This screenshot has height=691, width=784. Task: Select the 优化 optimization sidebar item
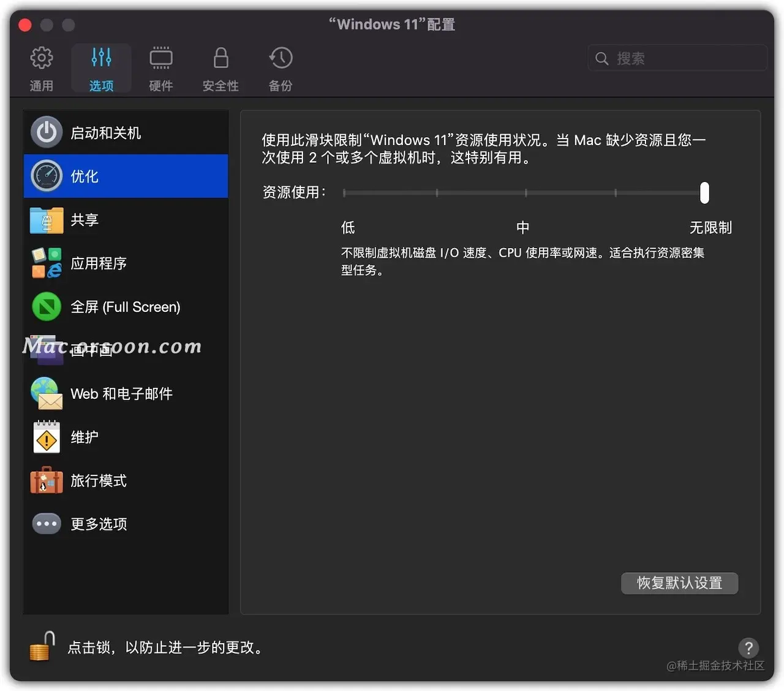pos(126,176)
